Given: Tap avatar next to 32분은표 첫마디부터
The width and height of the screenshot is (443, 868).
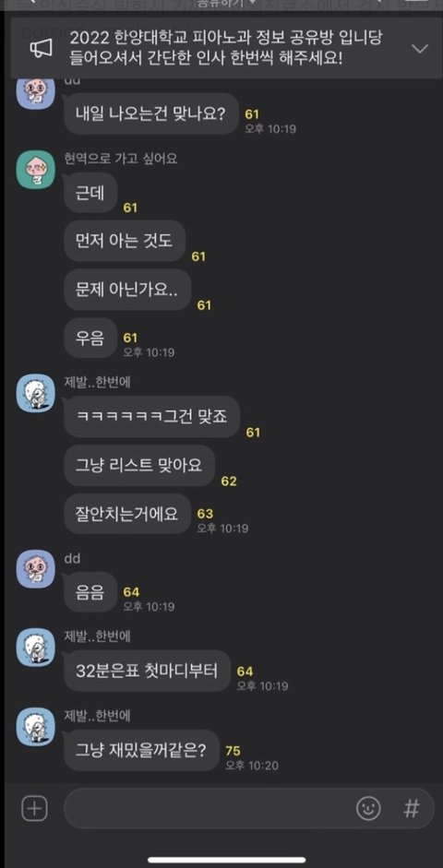Looking at the screenshot, I should tap(35, 647).
